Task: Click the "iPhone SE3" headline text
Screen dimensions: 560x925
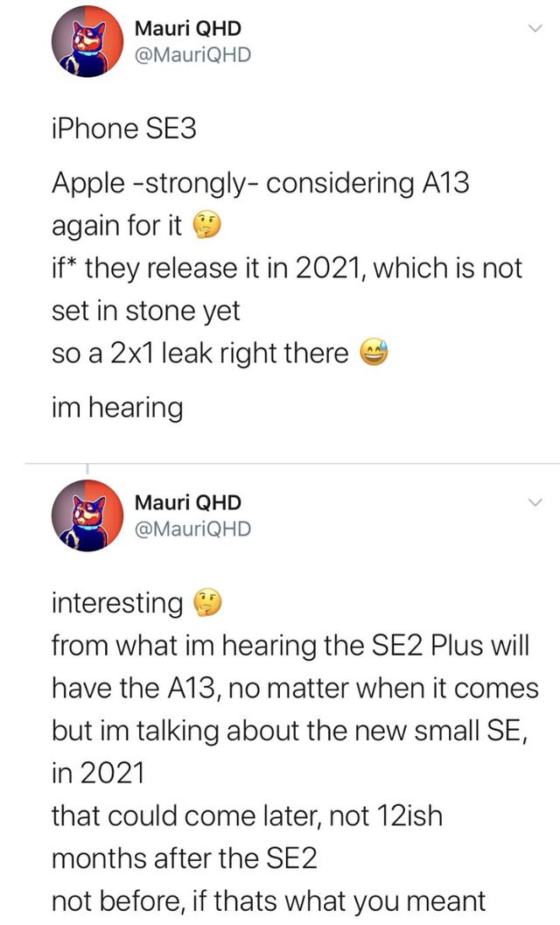Action: 124,129
